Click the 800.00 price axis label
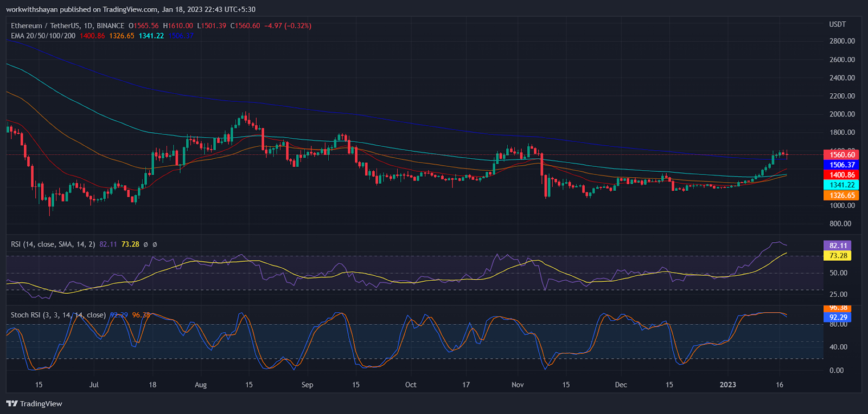This screenshot has height=414, width=868. [x=840, y=224]
